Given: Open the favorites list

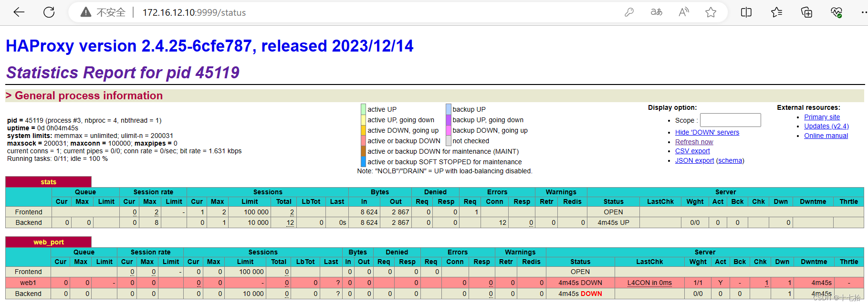Looking at the screenshot, I should (776, 12).
